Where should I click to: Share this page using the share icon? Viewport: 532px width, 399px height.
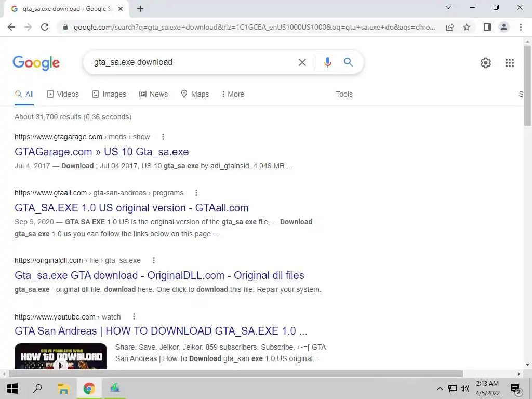point(450,27)
